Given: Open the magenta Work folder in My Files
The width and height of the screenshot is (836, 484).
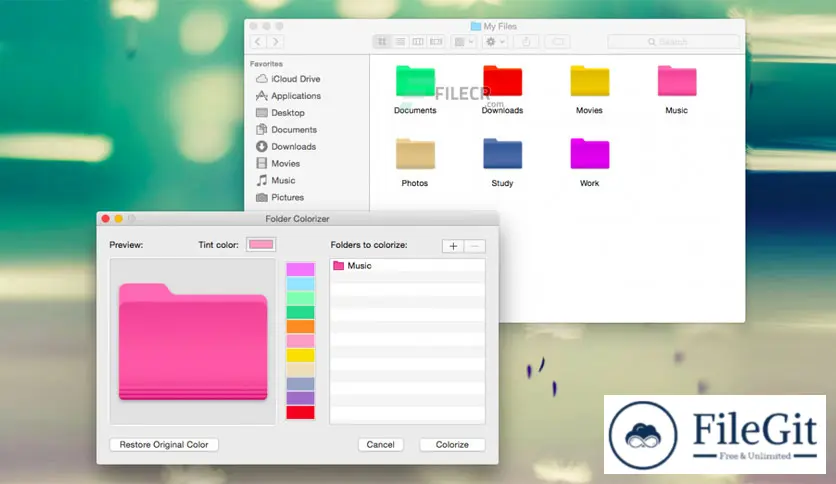Looking at the screenshot, I should point(589,154).
